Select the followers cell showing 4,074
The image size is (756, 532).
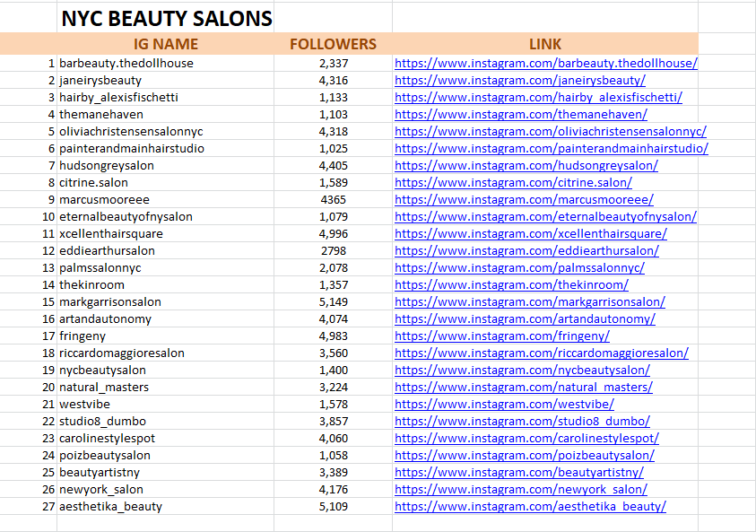coord(334,318)
